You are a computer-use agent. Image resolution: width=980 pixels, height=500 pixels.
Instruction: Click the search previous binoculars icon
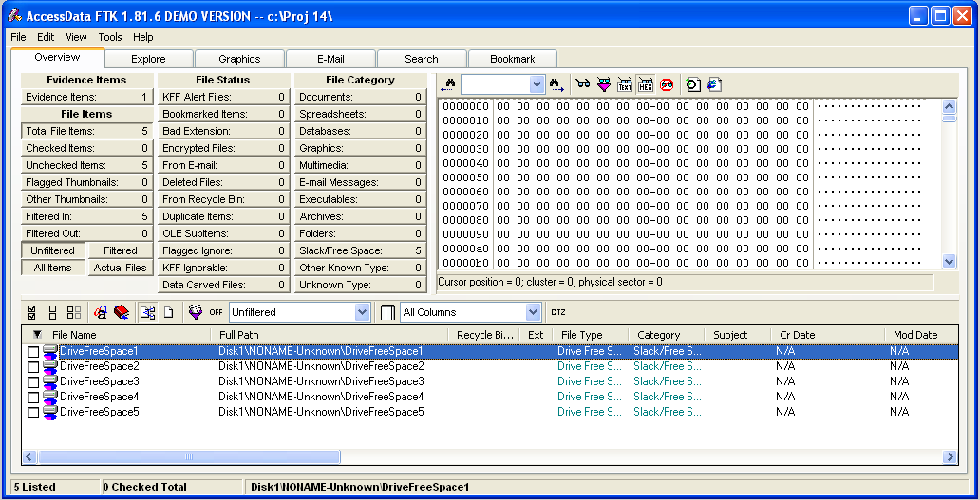448,84
